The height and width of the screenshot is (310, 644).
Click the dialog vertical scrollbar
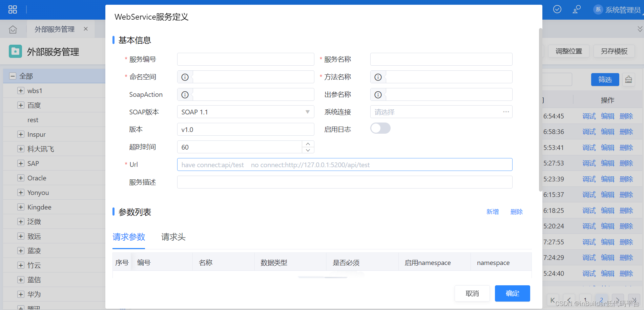point(540,110)
